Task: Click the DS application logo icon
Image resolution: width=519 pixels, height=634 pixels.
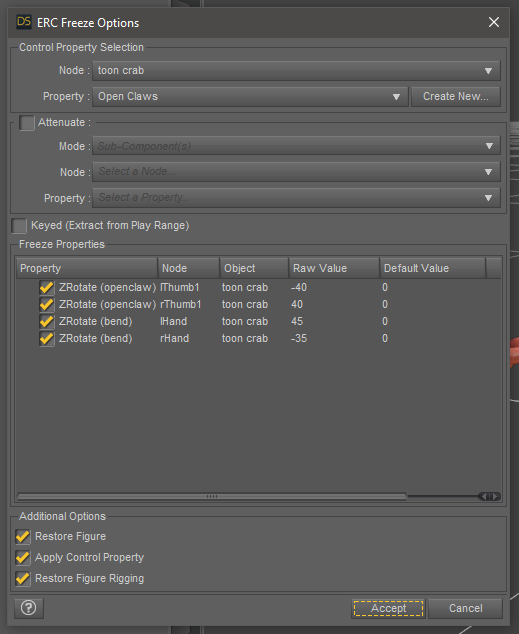Action: click(x=24, y=22)
